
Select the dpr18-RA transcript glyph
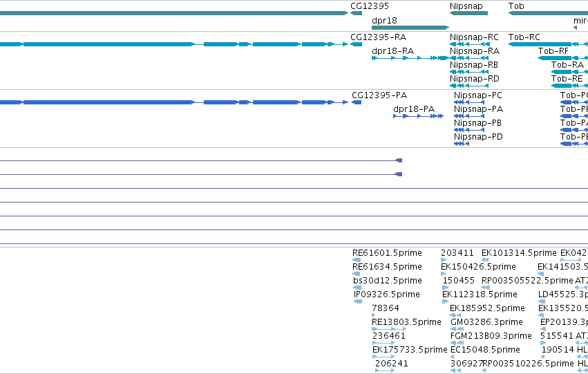click(410, 58)
